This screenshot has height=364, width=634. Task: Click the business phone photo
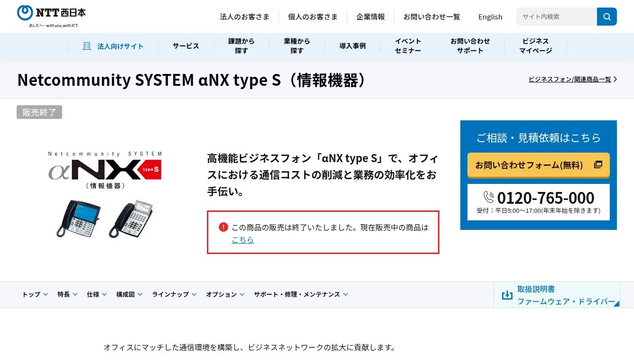[x=105, y=218]
